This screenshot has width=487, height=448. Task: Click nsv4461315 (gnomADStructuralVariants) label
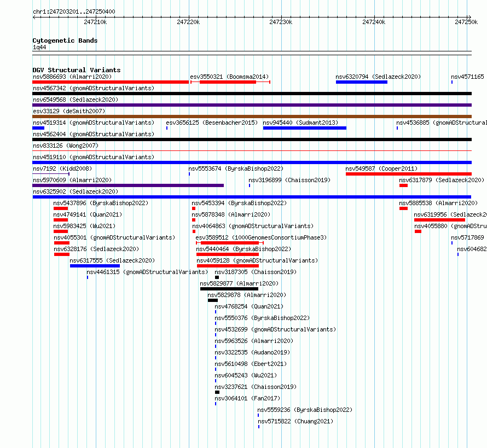pos(147,272)
